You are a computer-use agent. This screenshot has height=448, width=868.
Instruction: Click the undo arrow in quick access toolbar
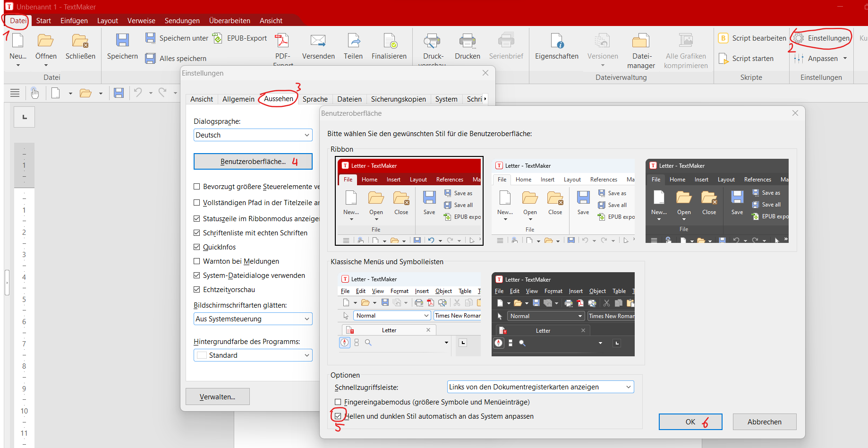click(138, 93)
